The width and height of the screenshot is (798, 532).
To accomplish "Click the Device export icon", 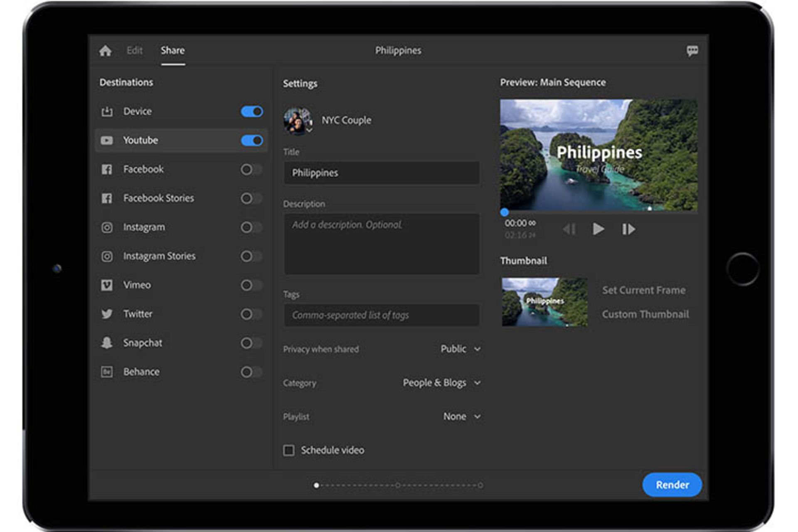I will pyautogui.click(x=106, y=111).
